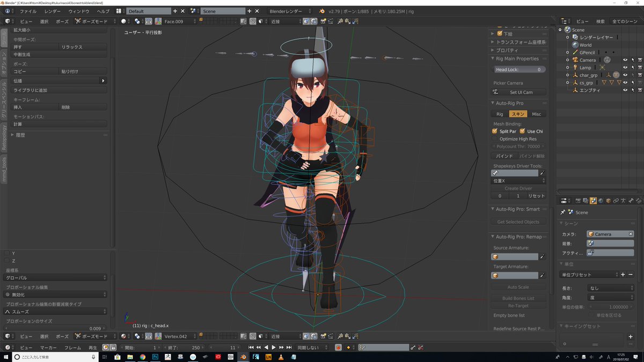Image resolution: width=644 pixels, height=362 pixels.
Task: Select the Scene properties tab icon
Action: coord(593,201)
